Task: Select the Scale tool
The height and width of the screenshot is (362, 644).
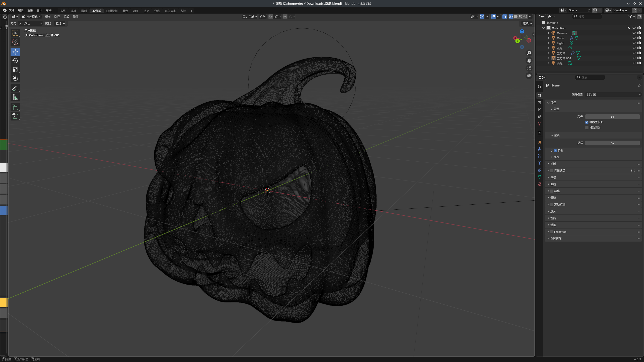Action: [x=15, y=69]
